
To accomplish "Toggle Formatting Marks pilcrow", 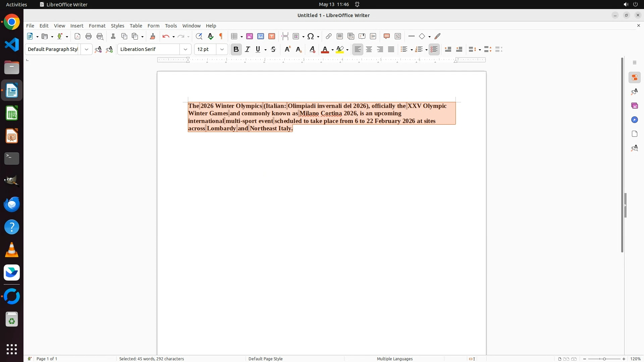I will pos(221,36).
